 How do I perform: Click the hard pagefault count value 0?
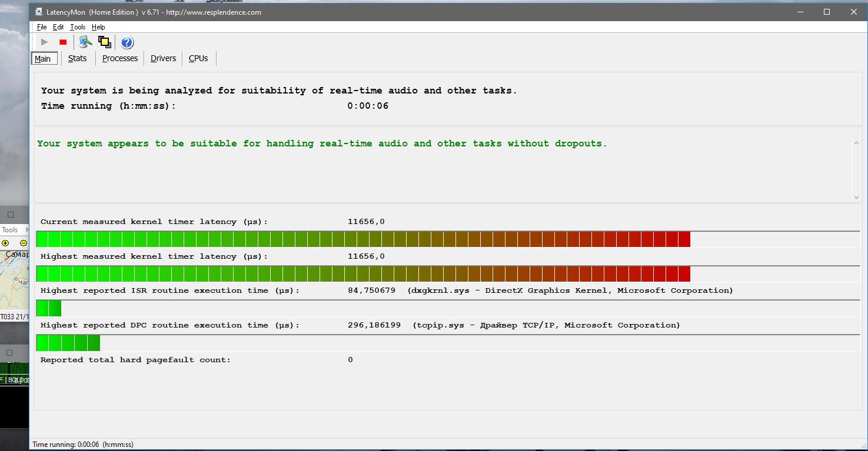pyautogui.click(x=350, y=360)
